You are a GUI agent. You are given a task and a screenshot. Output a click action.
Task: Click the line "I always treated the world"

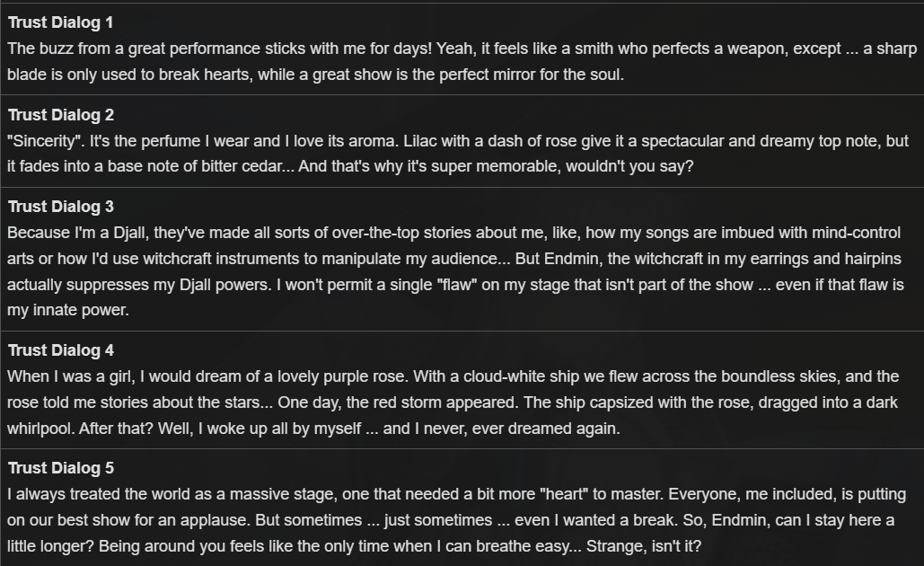click(x=457, y=494)
